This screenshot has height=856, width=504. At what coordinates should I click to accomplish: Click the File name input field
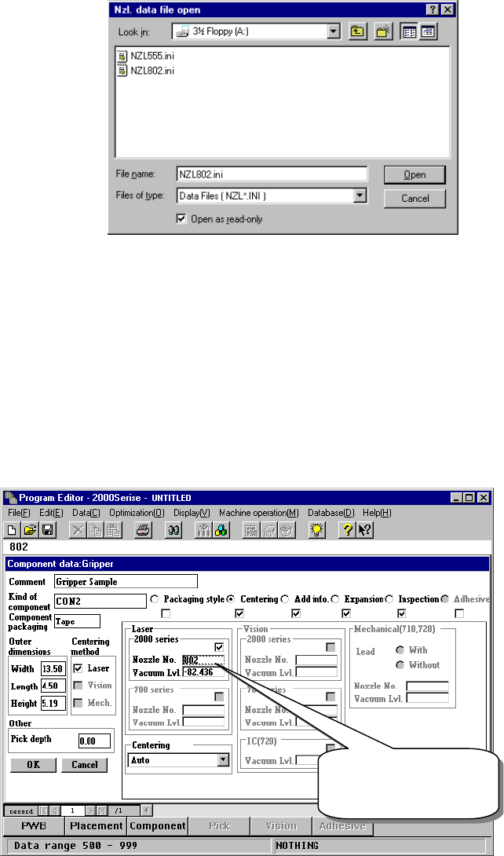[x=272, y=174]
